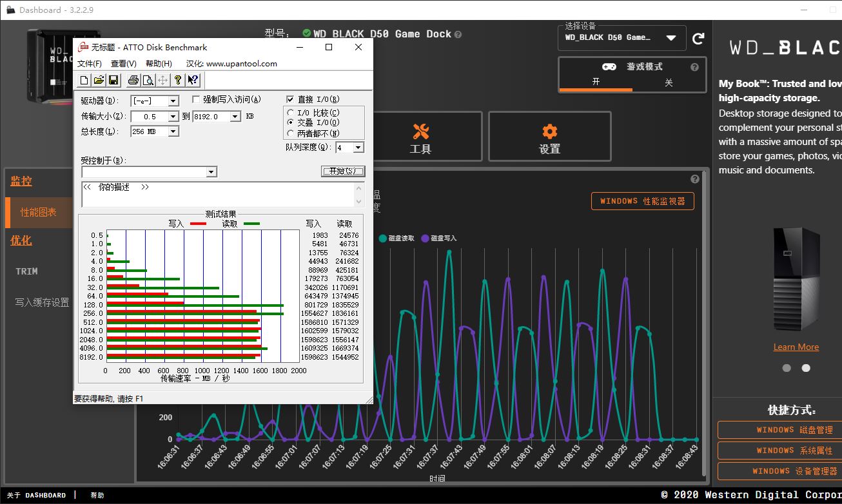Expand the 驱动器 drive dropdown
Screen dimensions: 842x504
tap(173, 101)
